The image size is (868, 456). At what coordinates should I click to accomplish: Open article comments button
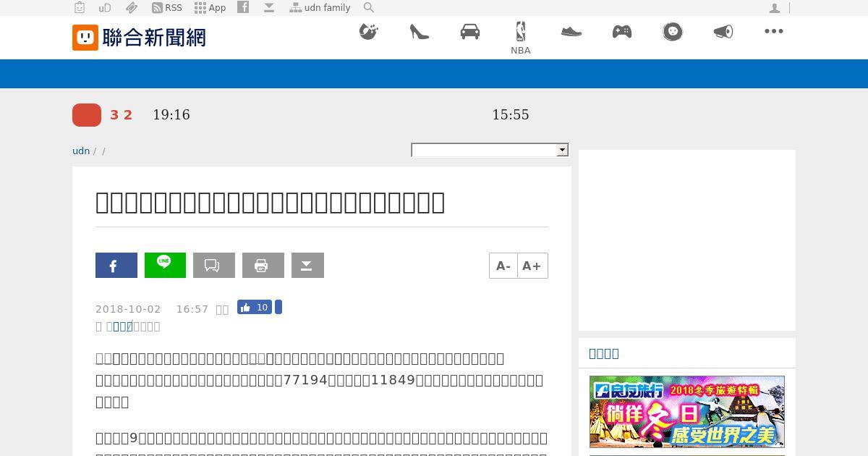point(214,266)
